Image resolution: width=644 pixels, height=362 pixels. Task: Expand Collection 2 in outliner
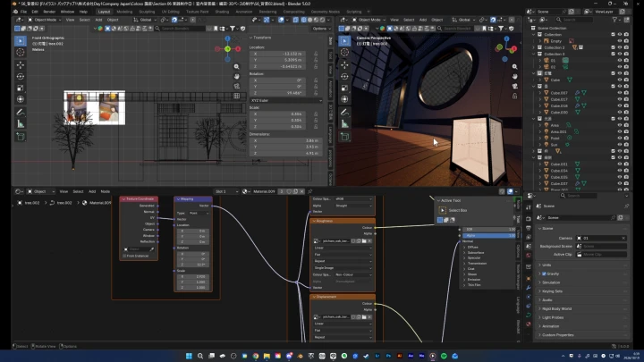[534, 47]
